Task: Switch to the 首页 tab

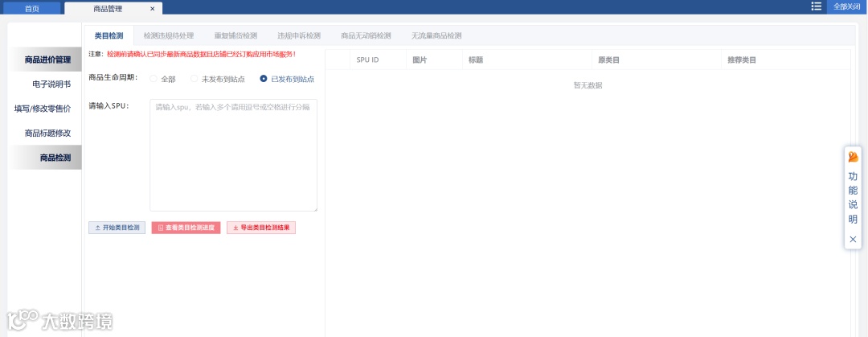Action: click(32, 9)
